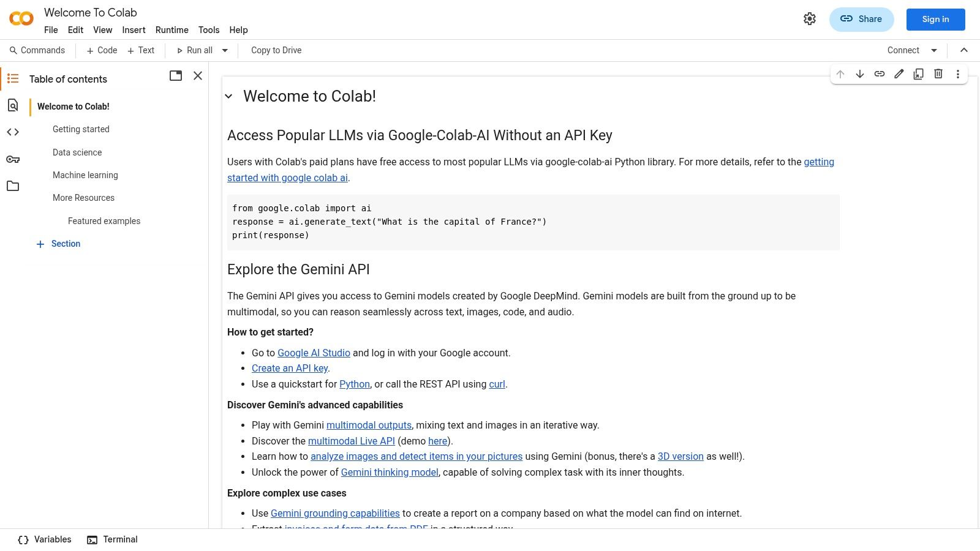980x551 pixels.
Task: Open the Python quickstart link
Action: pyautogui.click(x=355, y=384)
